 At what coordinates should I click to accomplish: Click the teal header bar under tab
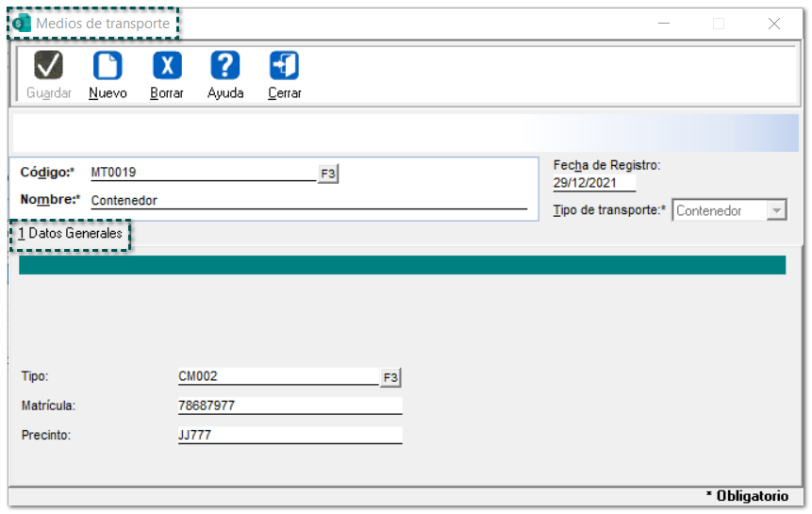[x=402, y=265]
